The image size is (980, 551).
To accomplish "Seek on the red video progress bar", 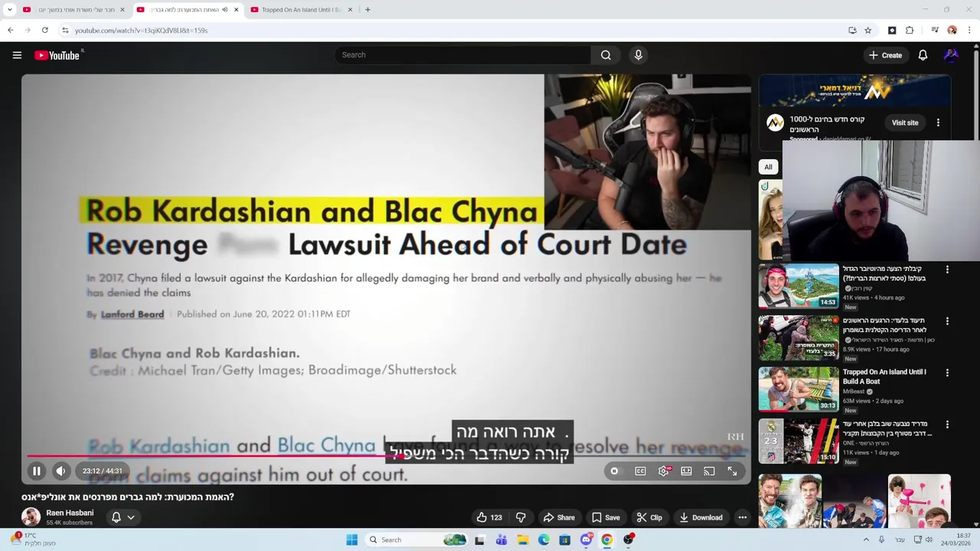I will pyautogui.click(x=387, y=455).
